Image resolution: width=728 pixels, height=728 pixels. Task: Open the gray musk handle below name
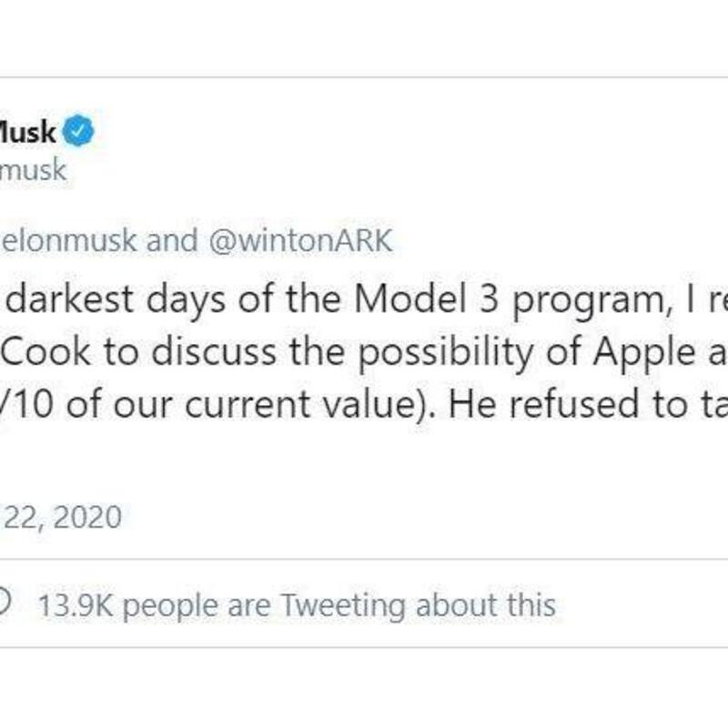(33, 170)
